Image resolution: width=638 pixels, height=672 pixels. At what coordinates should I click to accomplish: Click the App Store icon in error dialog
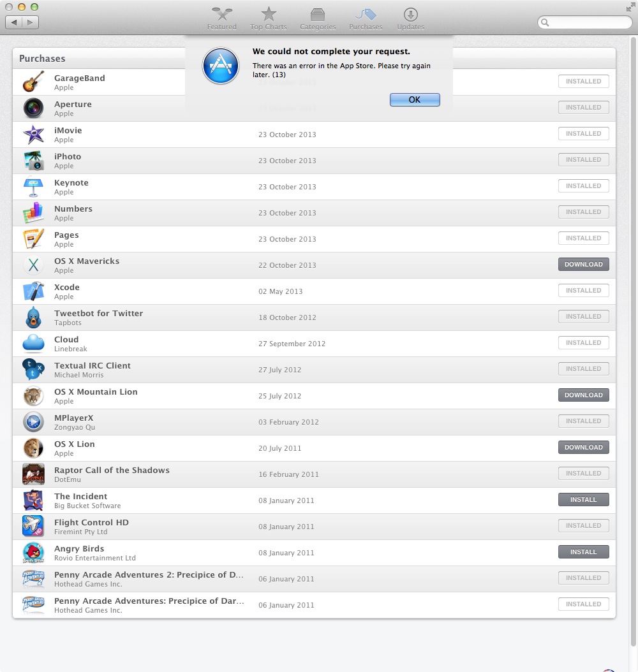coord(221,66)
